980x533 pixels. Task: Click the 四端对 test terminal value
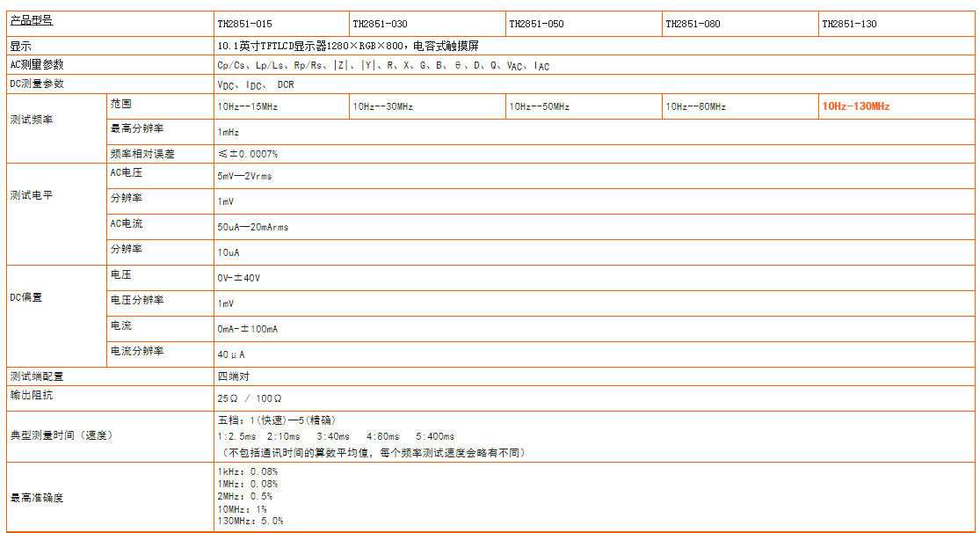point(234,376)
